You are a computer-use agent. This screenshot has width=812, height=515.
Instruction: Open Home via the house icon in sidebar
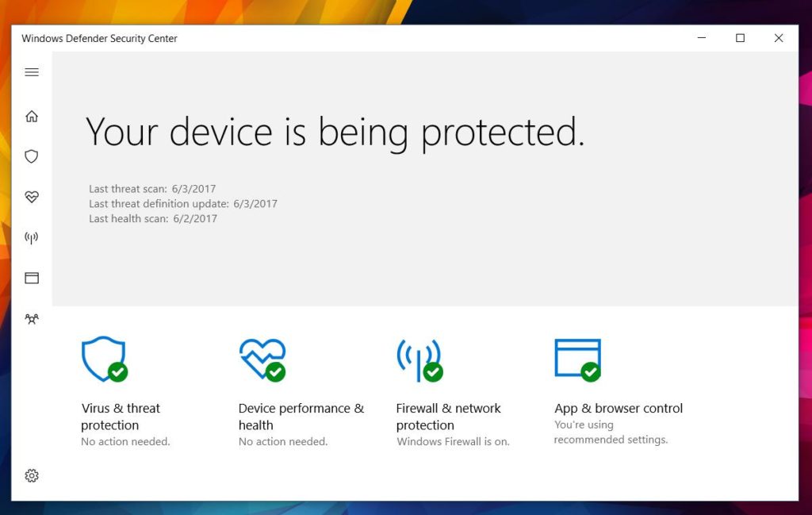[32, 116]
